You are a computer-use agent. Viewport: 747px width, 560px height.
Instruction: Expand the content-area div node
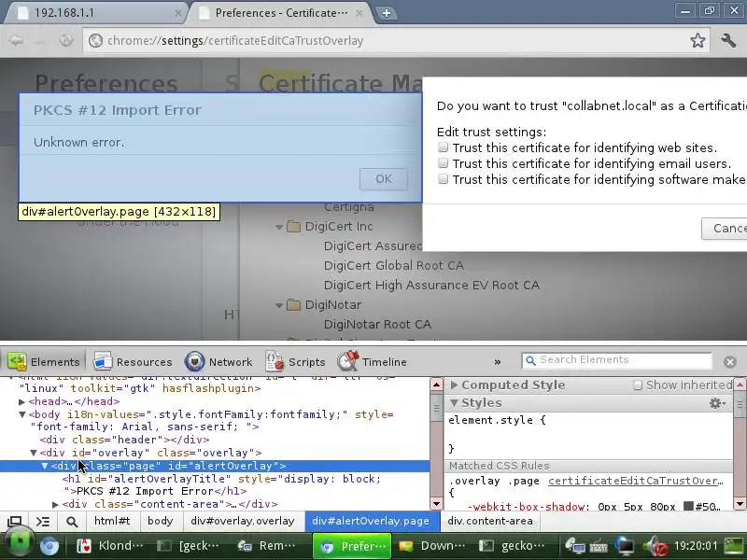[56, 504]
